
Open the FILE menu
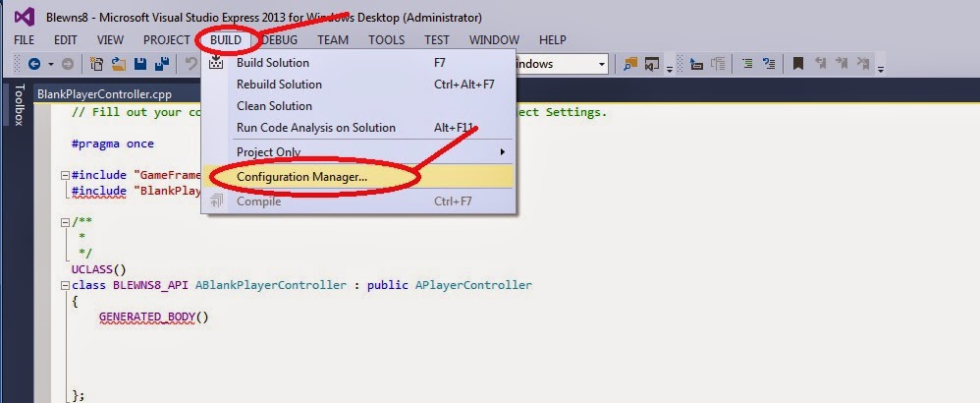24,40
